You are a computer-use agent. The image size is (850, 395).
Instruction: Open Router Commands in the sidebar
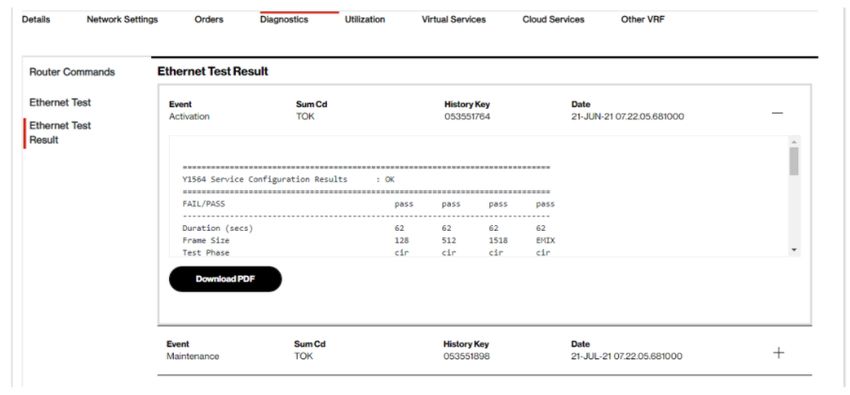click(72, 72)
